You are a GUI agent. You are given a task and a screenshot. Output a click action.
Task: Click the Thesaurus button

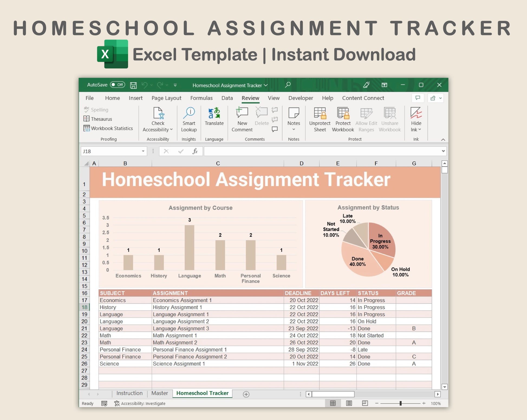98,119
